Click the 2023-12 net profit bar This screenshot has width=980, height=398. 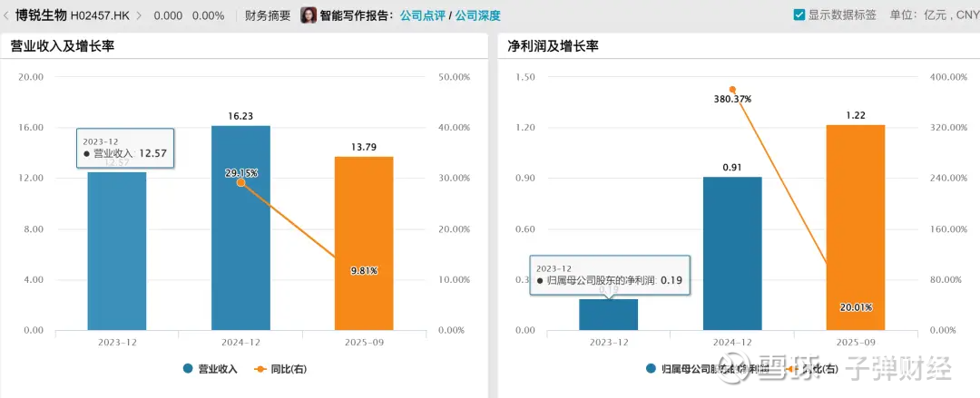[608, 315]
